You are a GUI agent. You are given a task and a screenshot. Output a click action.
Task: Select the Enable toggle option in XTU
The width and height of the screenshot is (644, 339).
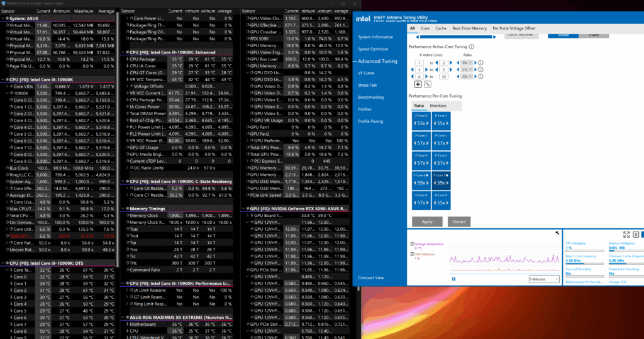point(594,35)
